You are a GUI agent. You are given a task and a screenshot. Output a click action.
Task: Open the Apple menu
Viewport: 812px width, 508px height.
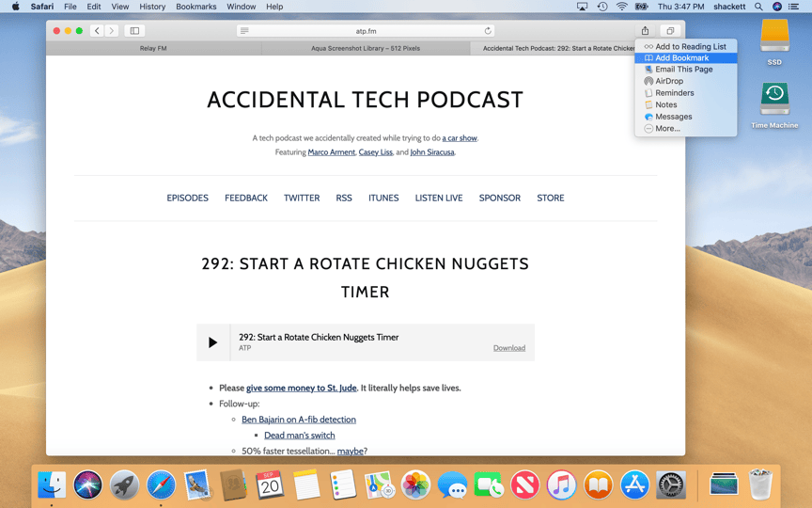click(16, 7)
